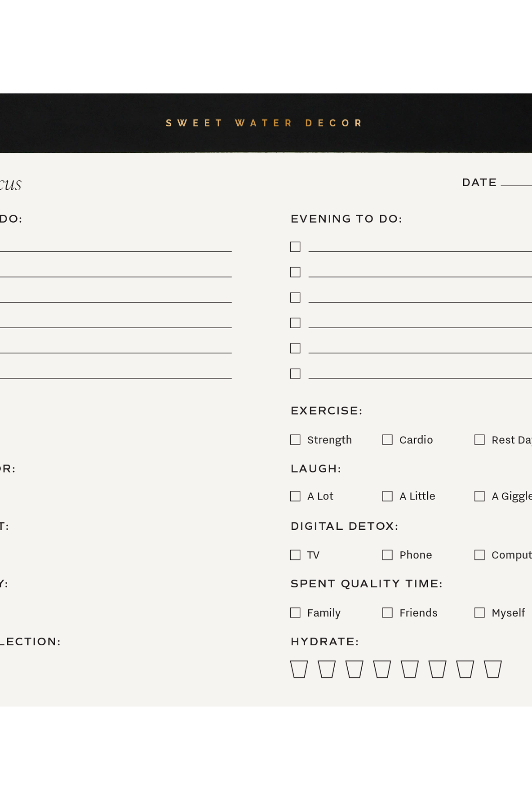This screenshot has height=795, width=532.
Task: Enable the TV digital detox checkbox
Action: coord(295,555)
